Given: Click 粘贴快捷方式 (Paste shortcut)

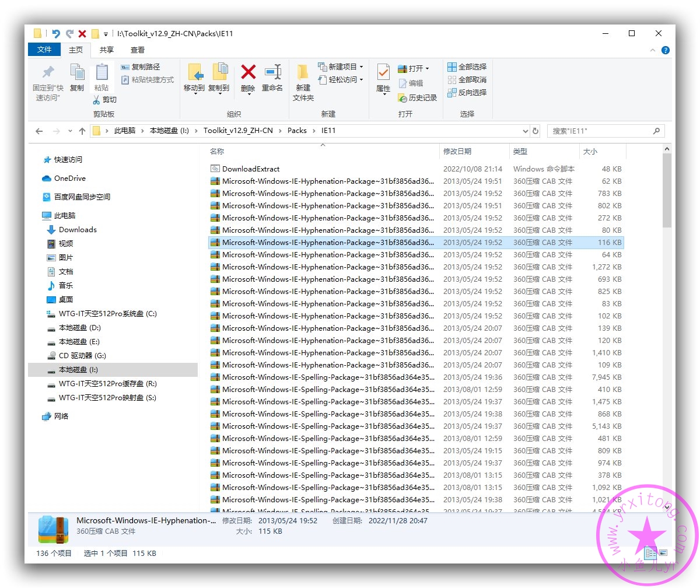Looking at the screenshot, I should (147, 80).
